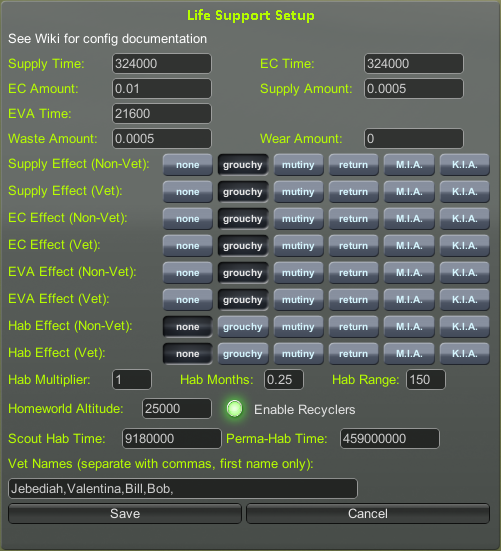Pick mutiny for Hab Effect (Non-Vet)
Screen dimensions: 501x551
click(298, 327)
